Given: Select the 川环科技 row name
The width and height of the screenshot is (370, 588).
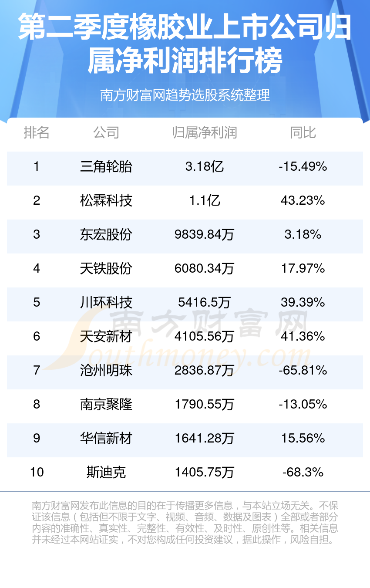Looking at the screenshot, I should (106, 302).
